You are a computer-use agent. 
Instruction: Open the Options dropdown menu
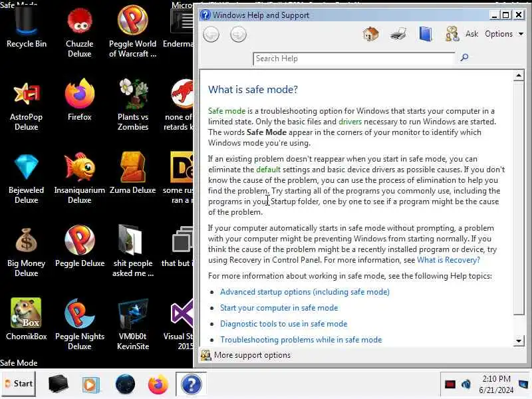click(504, 34)
